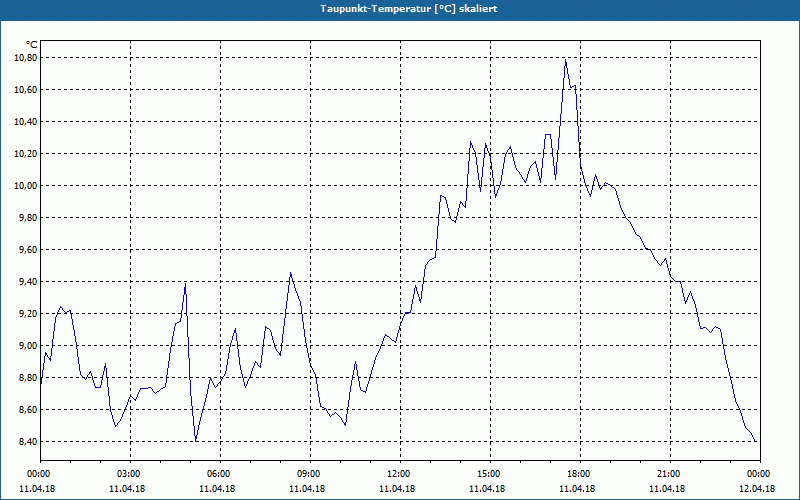Click the chart title "Taupunkt-Temperatur [°C] skaliert"

click(x=409, y=9)
